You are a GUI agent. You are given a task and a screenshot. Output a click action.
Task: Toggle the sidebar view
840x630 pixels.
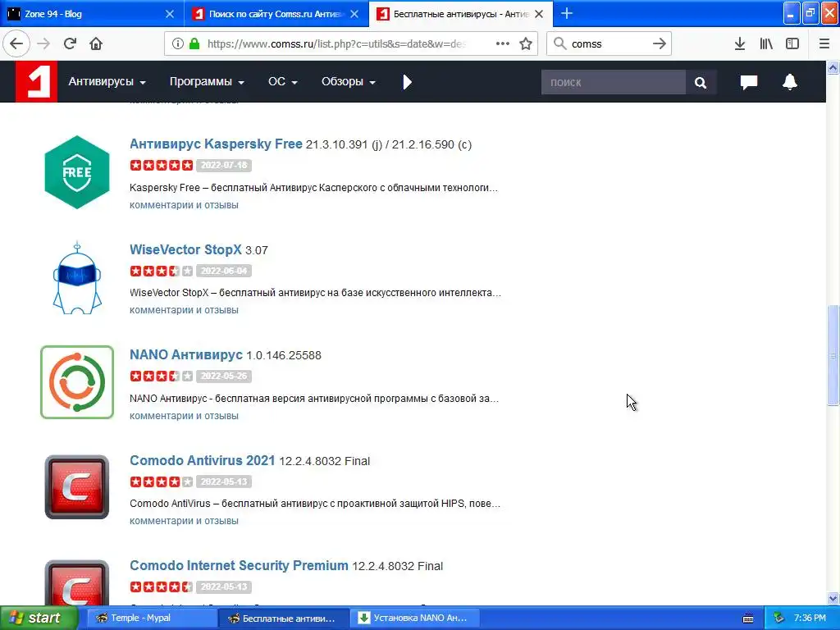coord(792,44)
